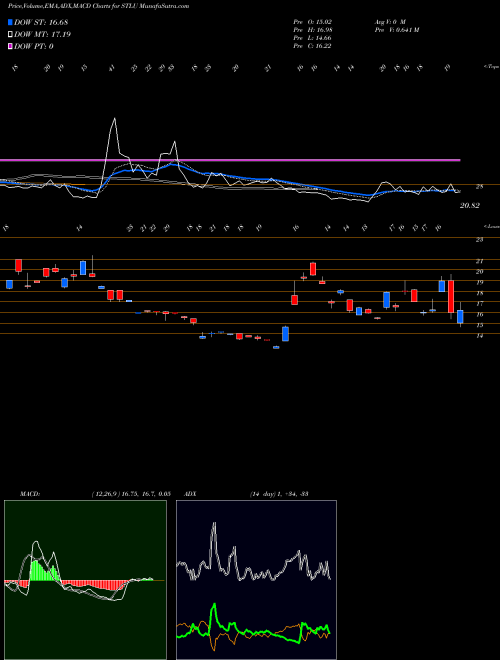500x660 pixels.
Task: Click the magenta horizontal line on EMA chart
Action: 230,160
